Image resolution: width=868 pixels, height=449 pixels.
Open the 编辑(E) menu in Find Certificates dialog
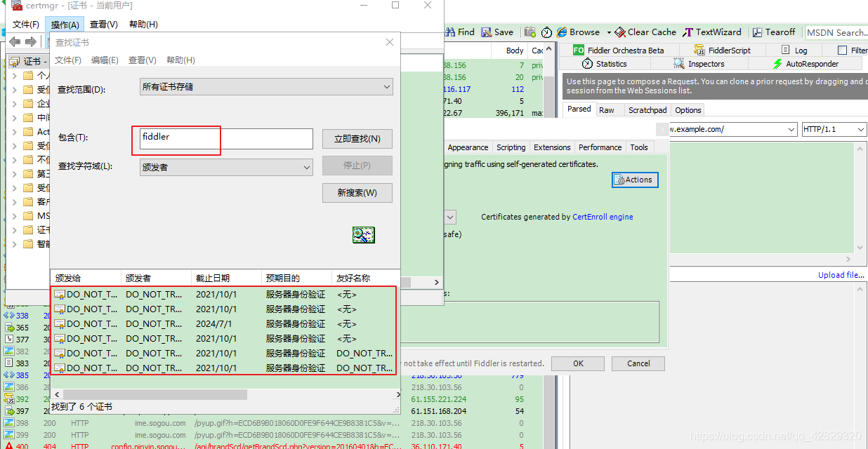105,60
